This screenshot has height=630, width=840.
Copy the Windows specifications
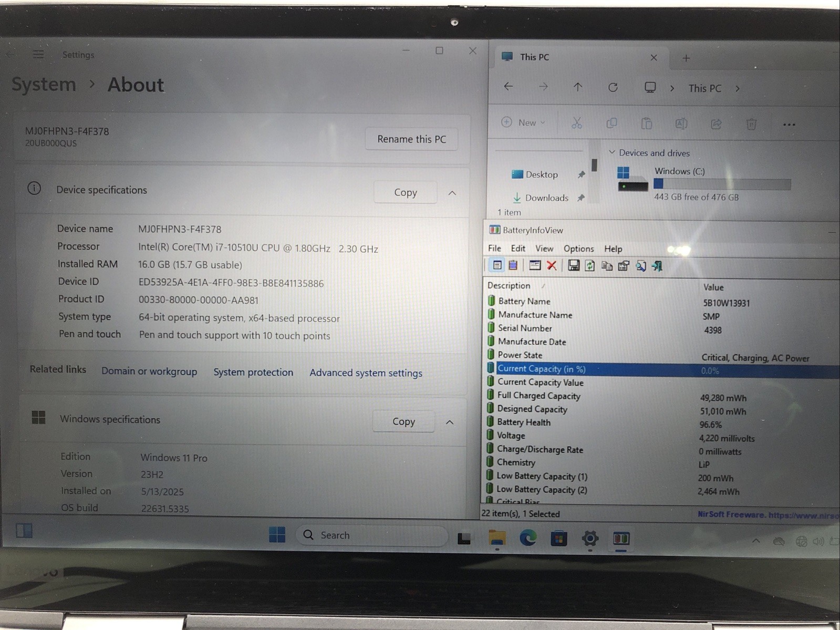coord(403,421)
